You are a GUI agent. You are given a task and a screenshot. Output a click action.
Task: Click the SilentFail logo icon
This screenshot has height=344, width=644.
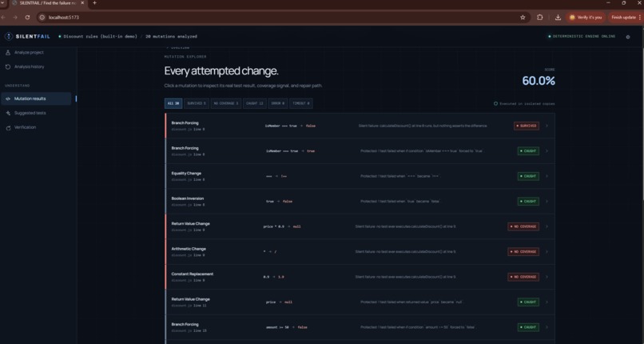(9, 36)
